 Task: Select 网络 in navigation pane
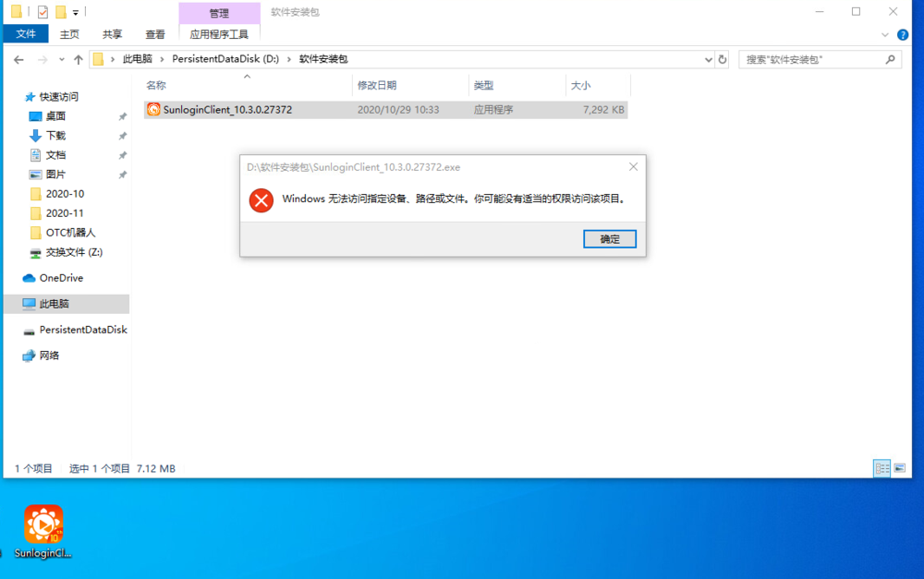(50, 356)
